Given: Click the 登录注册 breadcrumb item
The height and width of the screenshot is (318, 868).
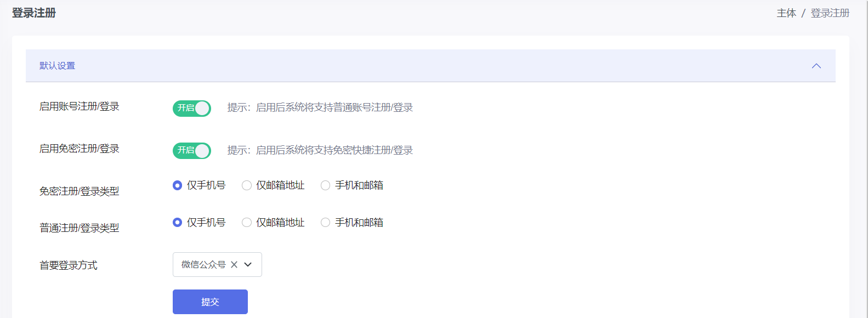Looking at the screenshot, I should (x=830, y=13).
